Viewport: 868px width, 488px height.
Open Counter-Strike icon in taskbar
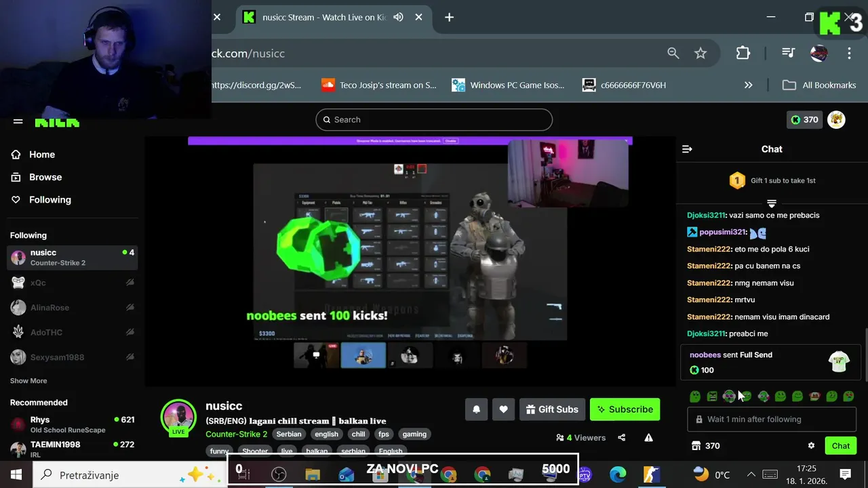click(652, 474)
